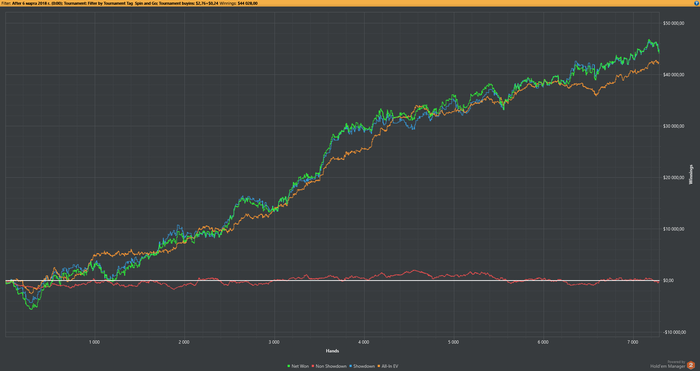Toggle the Net Won series label
The width and height of the screenshot is (700, 371).
pos(300,366)
